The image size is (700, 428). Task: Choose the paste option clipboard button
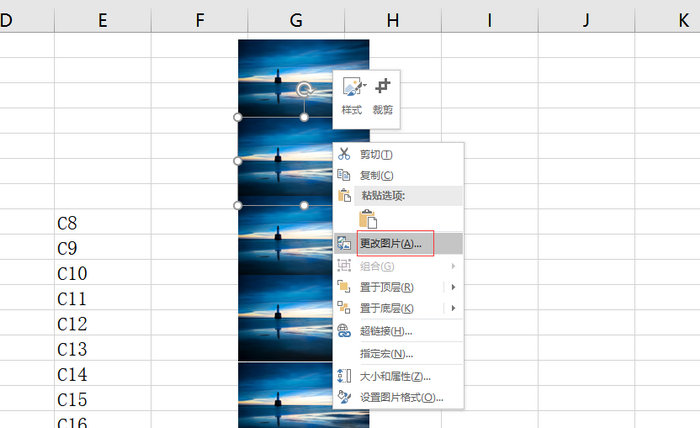pyautogui.click(x=368, y=219)
